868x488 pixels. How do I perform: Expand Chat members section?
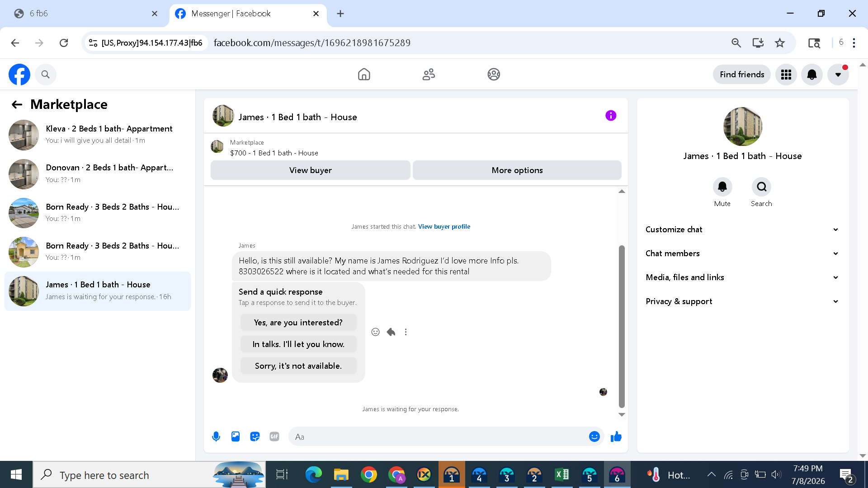742,253
